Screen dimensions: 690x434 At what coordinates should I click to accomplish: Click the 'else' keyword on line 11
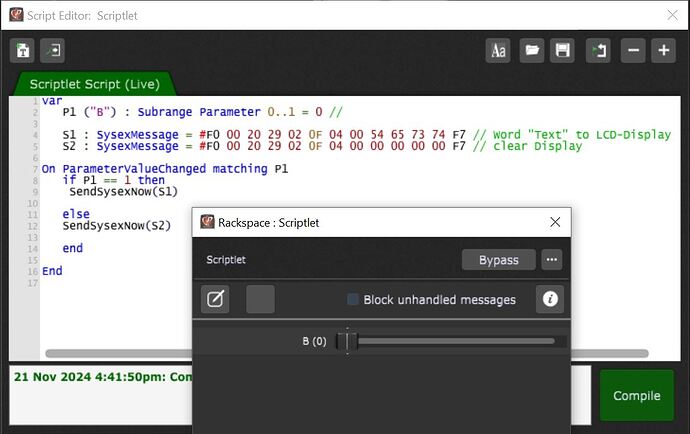76,214
